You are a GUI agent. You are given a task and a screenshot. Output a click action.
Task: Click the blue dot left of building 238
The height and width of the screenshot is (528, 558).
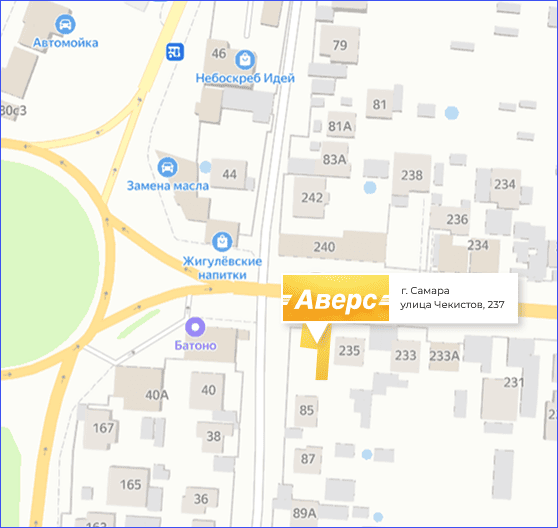[370, 187]
